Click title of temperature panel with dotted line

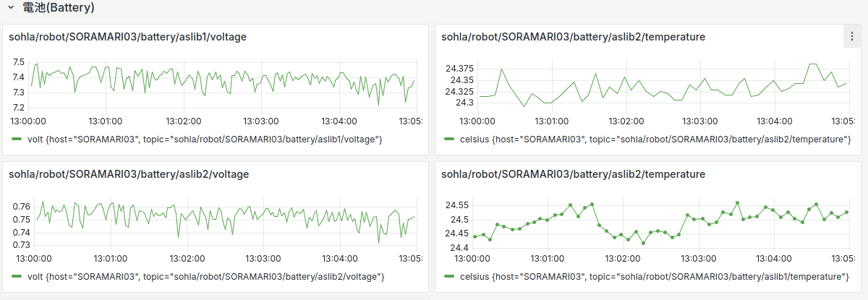click(x=573, y=174)
